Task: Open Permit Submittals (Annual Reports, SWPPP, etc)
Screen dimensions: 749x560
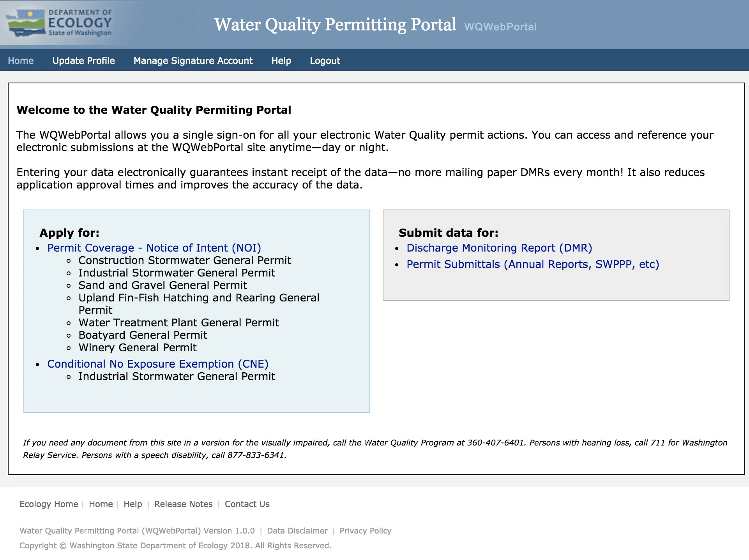Action: click(533, 264)
